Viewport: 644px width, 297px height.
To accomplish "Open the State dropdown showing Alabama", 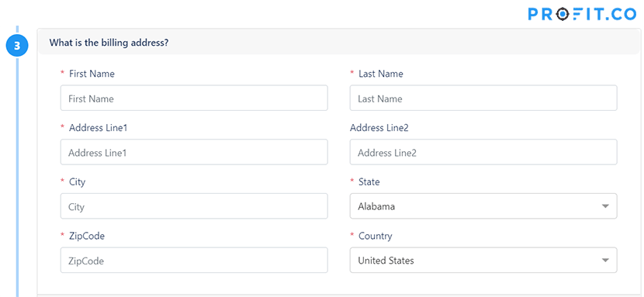I will coord(483,206).
